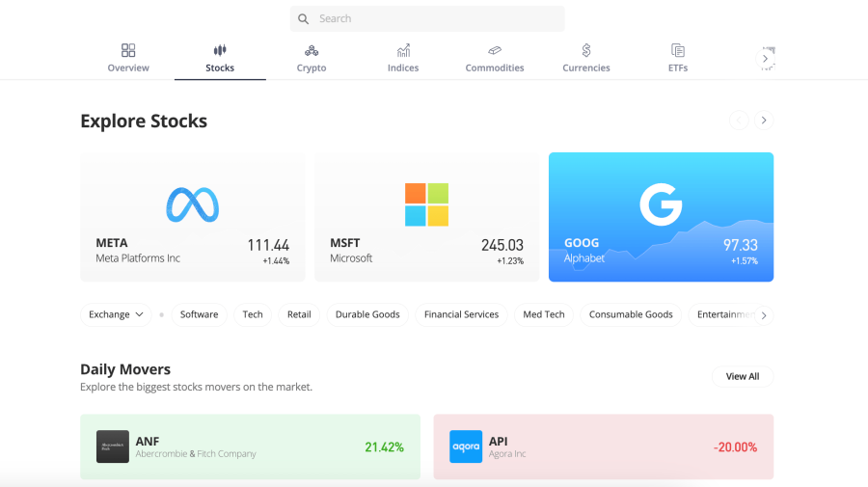Click the Agora Inc company name
Viewport: 868px width, 487px height.
507,454
